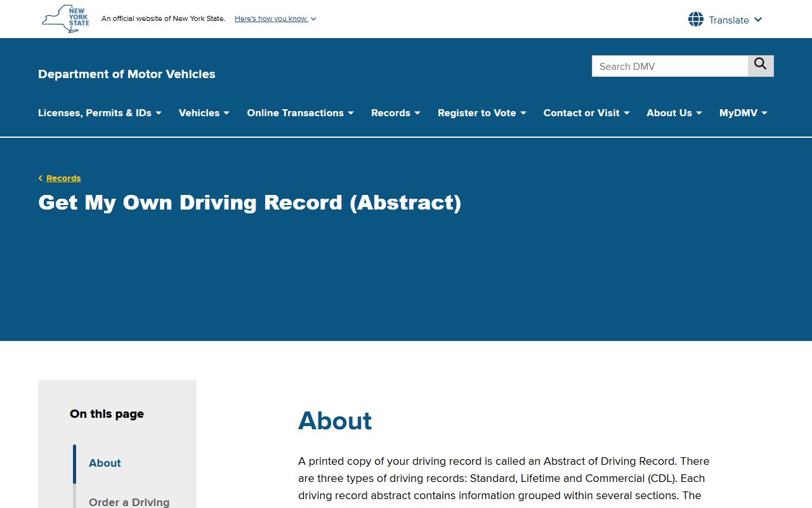Open the Vehicles menu
Viewport: 812px width, 508px height.
pos(204,113)
